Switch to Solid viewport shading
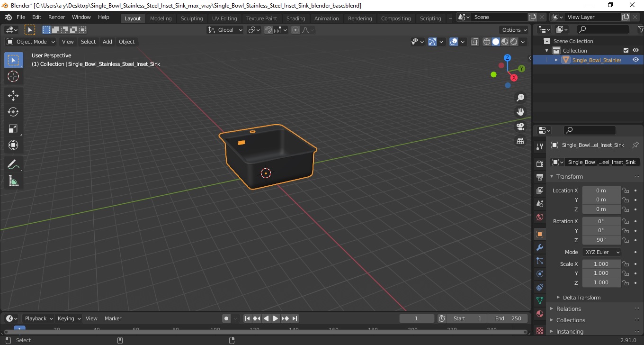 point(496,42)
